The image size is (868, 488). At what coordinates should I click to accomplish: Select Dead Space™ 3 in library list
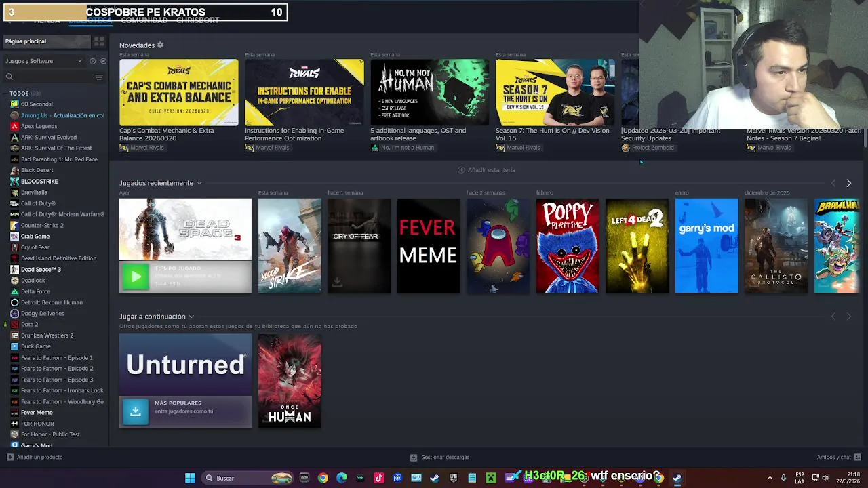coord(41,270)
